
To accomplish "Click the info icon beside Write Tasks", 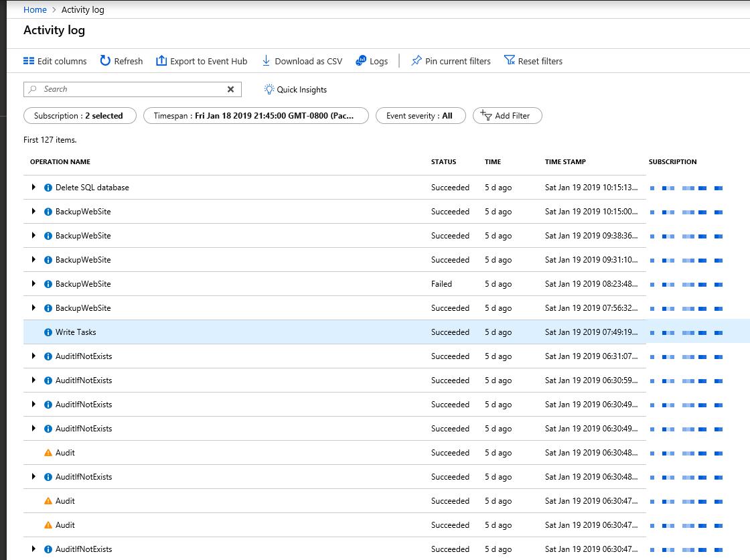I will (x=47, y=332).
